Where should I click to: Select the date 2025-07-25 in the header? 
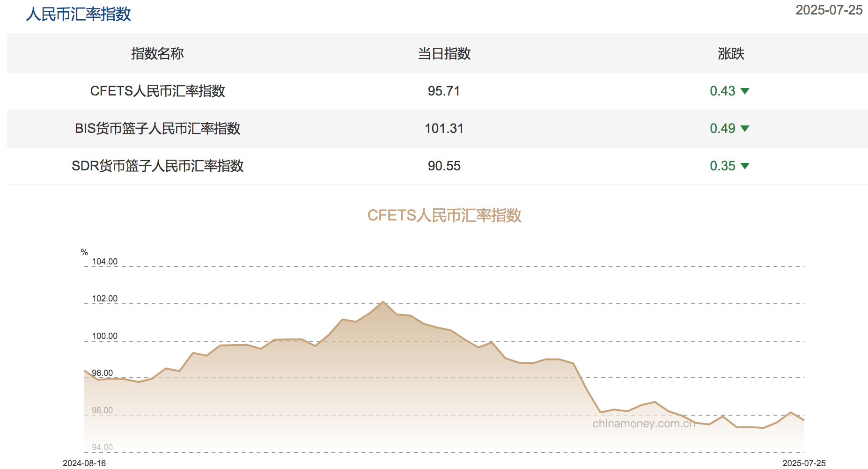coord(829,10)
